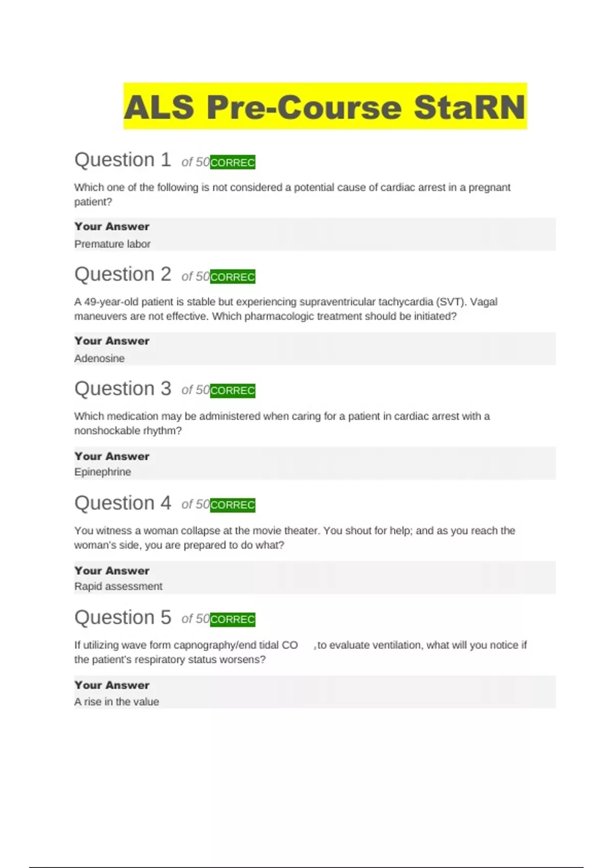Select the Epinephrine answer text

tap(103, 472)
